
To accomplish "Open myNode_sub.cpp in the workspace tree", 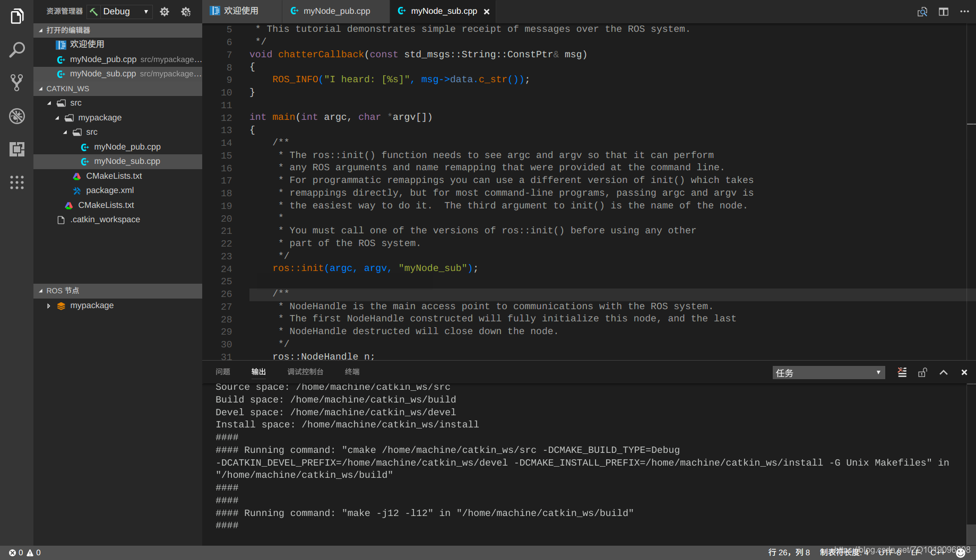I will (x=118, y=161).
